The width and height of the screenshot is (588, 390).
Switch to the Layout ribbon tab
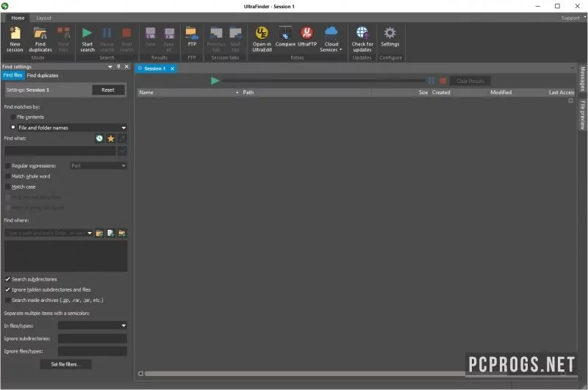[x=44, y=18]
